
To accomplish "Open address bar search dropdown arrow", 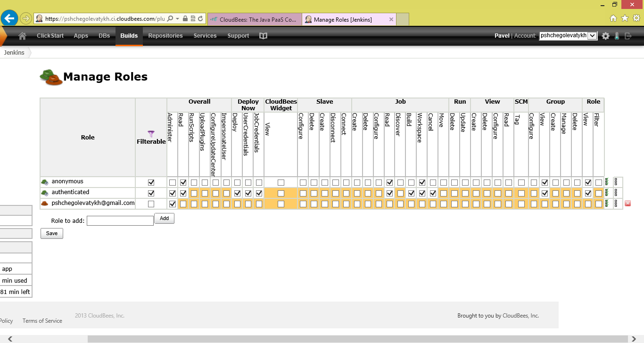I will click(x=177, y=19).
